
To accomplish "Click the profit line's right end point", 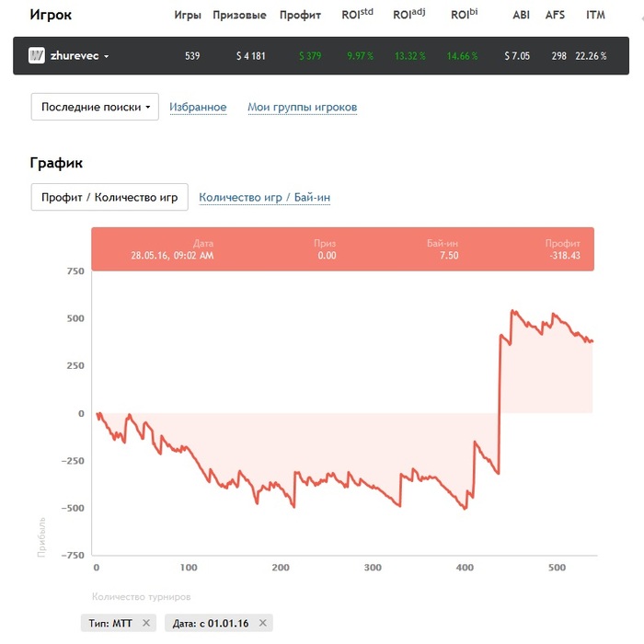I will [592, 341].
